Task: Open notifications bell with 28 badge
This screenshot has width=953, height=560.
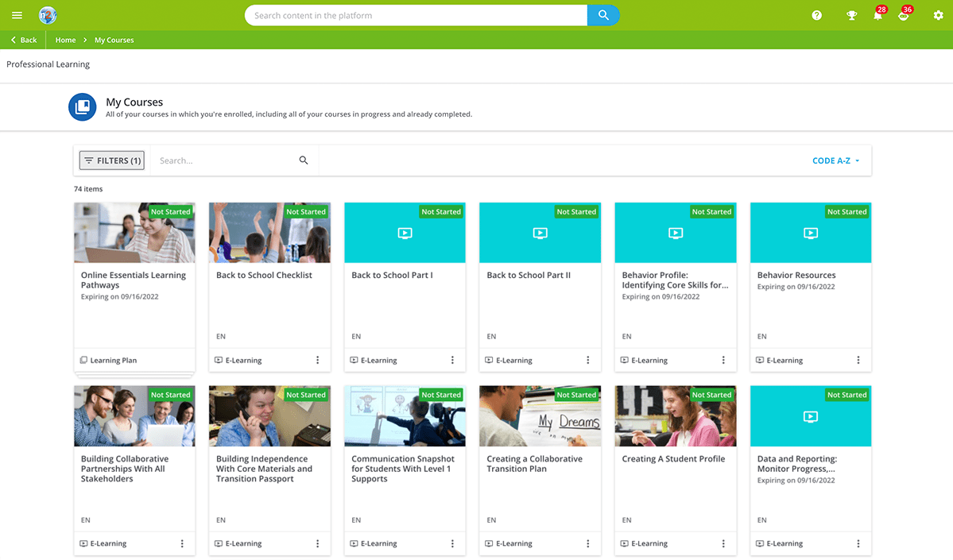Action: click(878, 14)
